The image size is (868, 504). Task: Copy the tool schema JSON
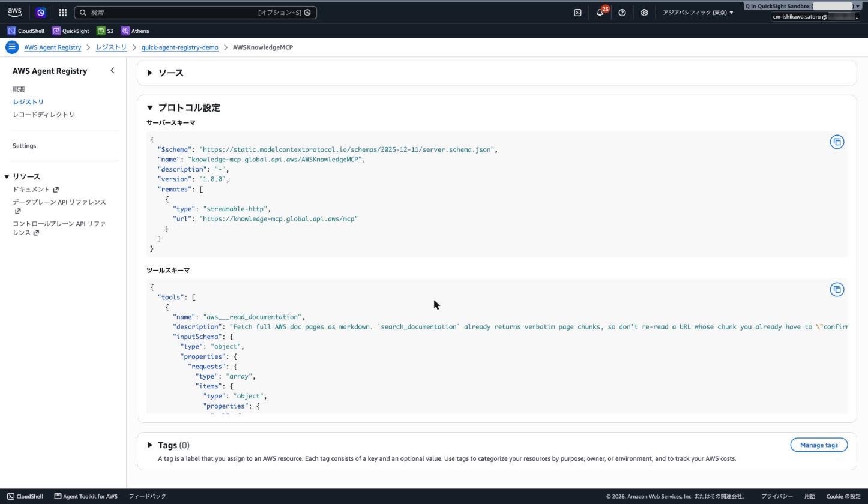(x=837, y=290)
